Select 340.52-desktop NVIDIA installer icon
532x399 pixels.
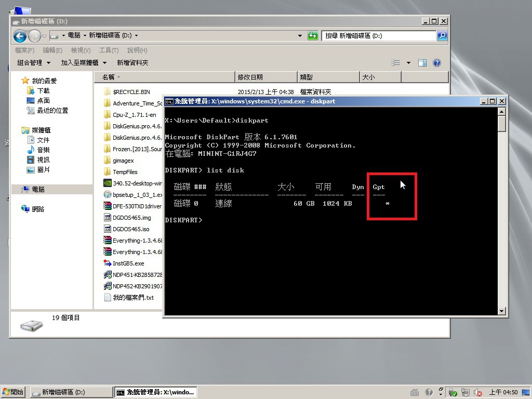click(107, 183)
